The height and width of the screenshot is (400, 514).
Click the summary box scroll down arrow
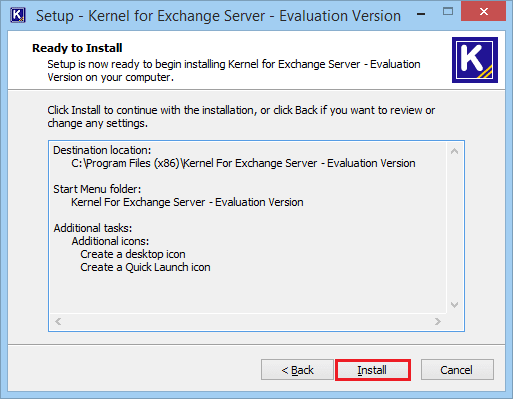click(454, 305)
